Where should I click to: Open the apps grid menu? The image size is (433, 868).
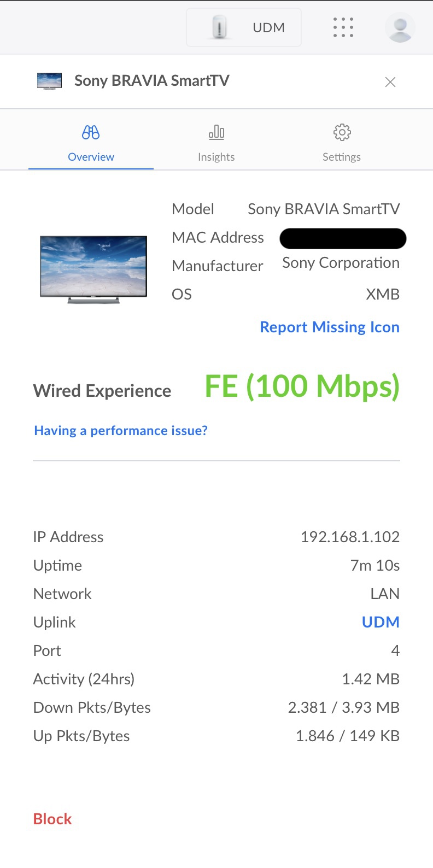pyautogui.click(x=343, y=27)
